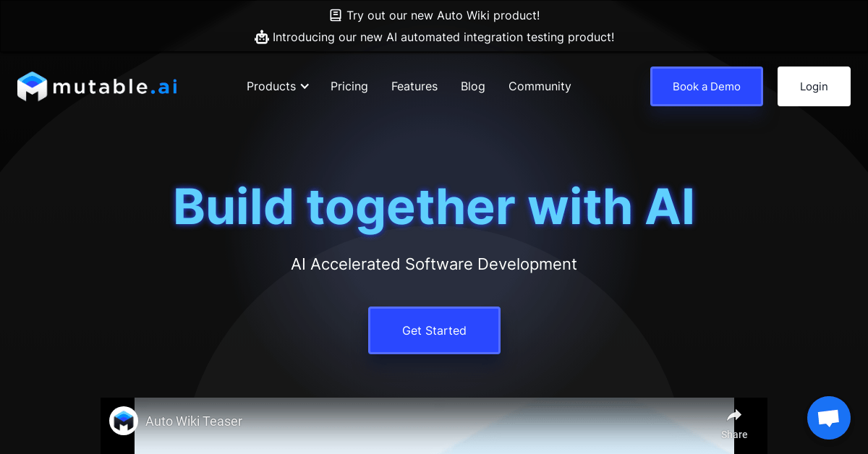Click the Get Started button

(434, 330)
